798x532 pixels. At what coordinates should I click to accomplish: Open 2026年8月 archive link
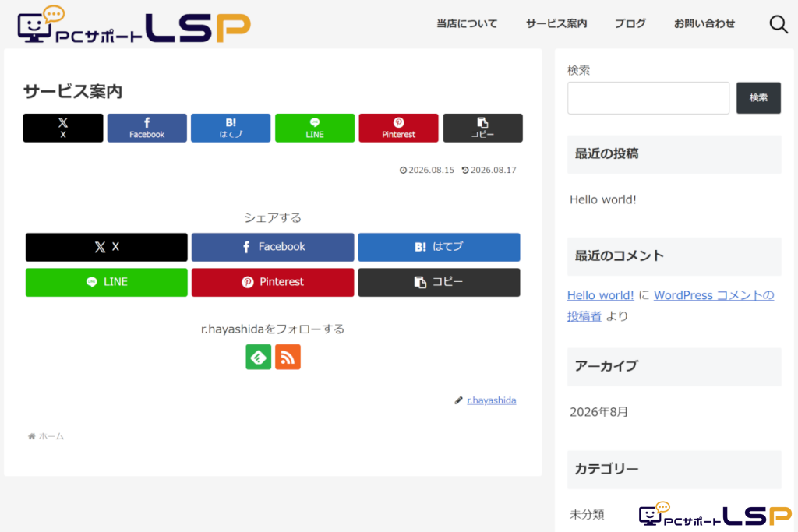pos(598,412)
